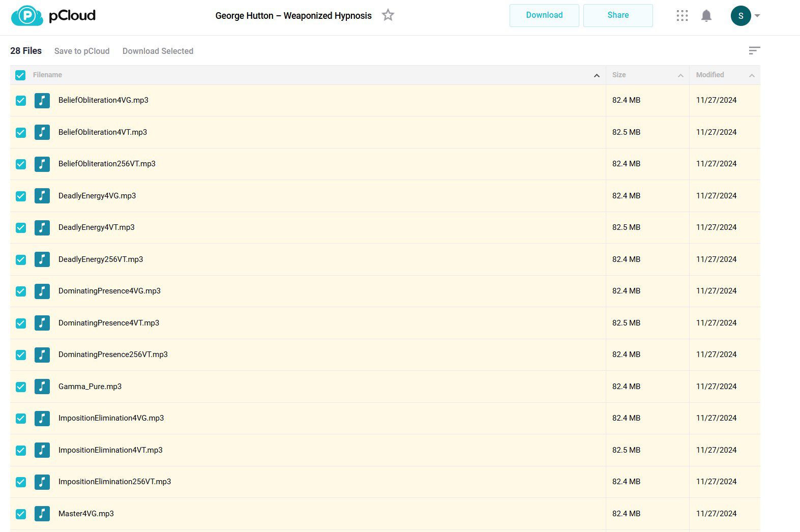The height and width of the screenshot is (532, 800).
Task: Uncheck BeliefObliteration256VT.mp3 checkbox
Action: [21, 164]
